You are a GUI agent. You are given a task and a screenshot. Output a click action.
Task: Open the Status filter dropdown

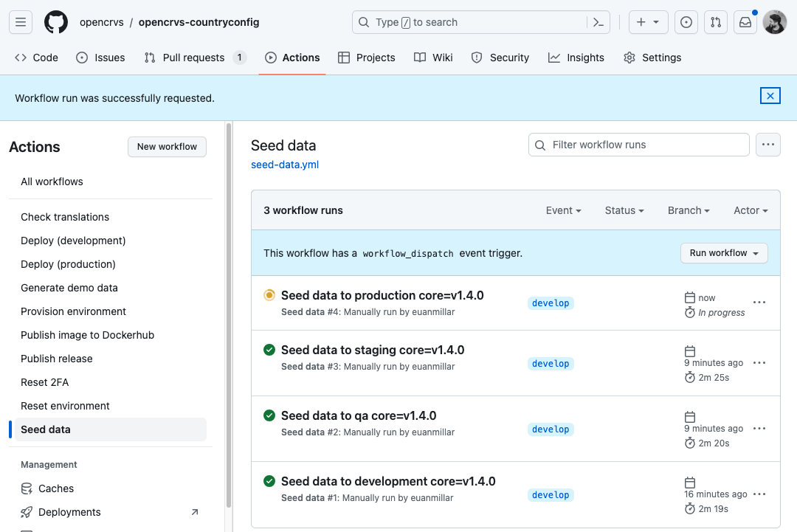624,210
